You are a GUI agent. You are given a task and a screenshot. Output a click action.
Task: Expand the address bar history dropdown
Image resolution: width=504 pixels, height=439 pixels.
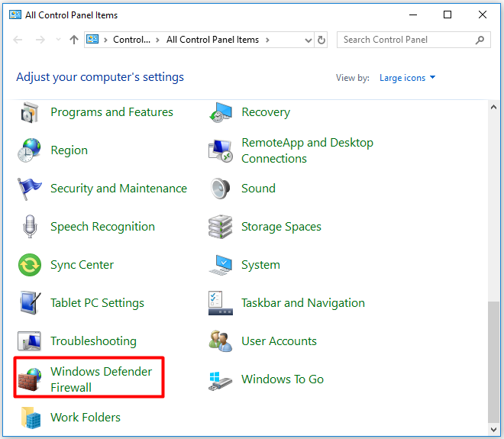[x=308, y=40]
